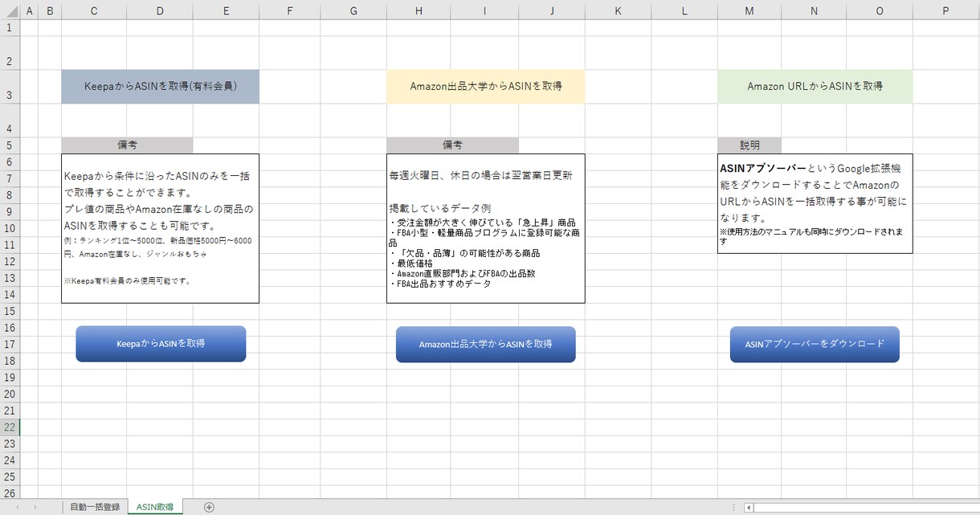The width and height of the screenshot is (980, 515).
Task: Select row 24 header
Action: [x=10, y=460]
